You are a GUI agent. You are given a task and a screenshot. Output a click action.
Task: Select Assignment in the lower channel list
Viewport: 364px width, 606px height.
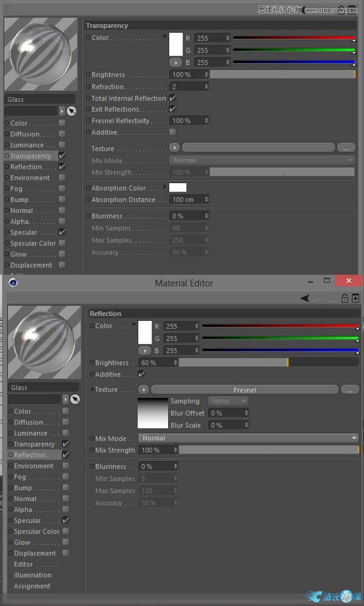click(32, 586)
